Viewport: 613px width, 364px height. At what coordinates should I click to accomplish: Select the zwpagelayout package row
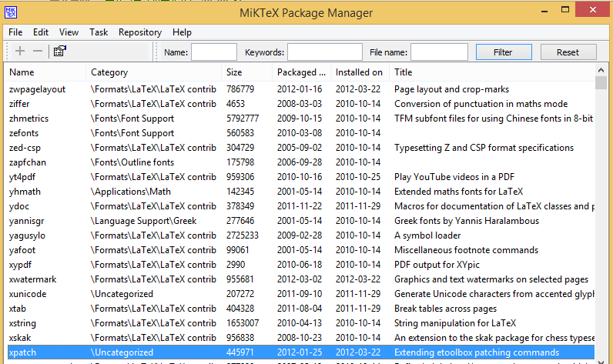(x=301, y=89)
